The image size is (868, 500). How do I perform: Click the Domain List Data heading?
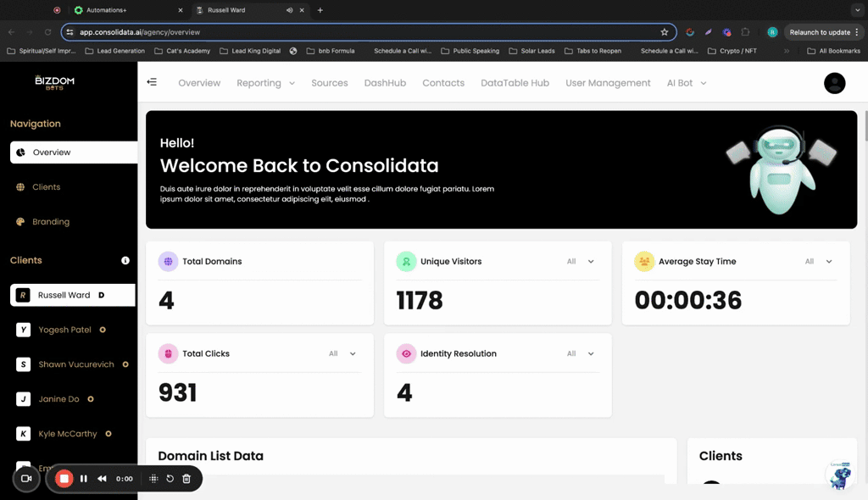coord(210,456)
